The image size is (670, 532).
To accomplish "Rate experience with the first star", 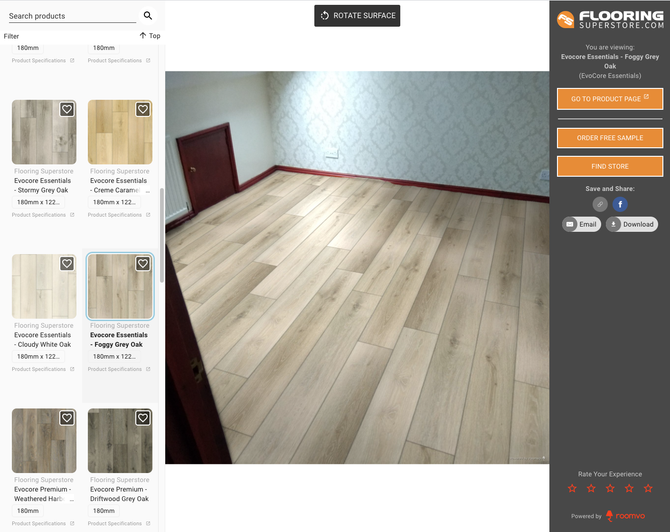I will pos(572,488).
